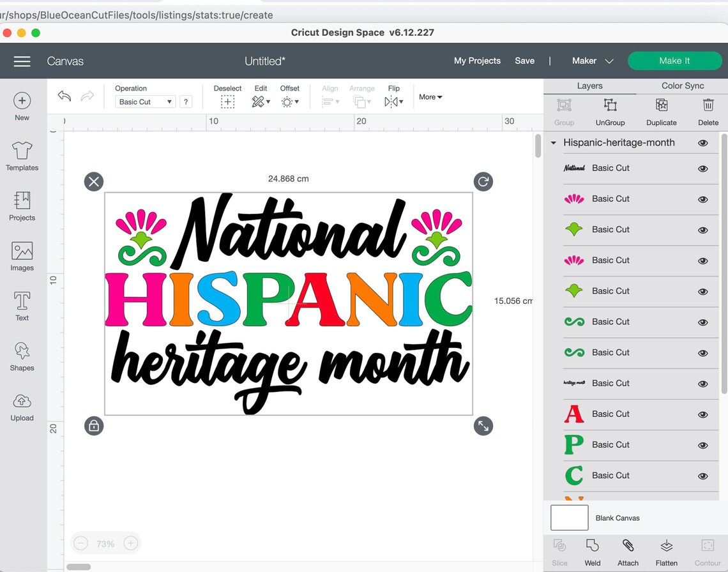Open the Shapes panel

(x=22, y=356)
